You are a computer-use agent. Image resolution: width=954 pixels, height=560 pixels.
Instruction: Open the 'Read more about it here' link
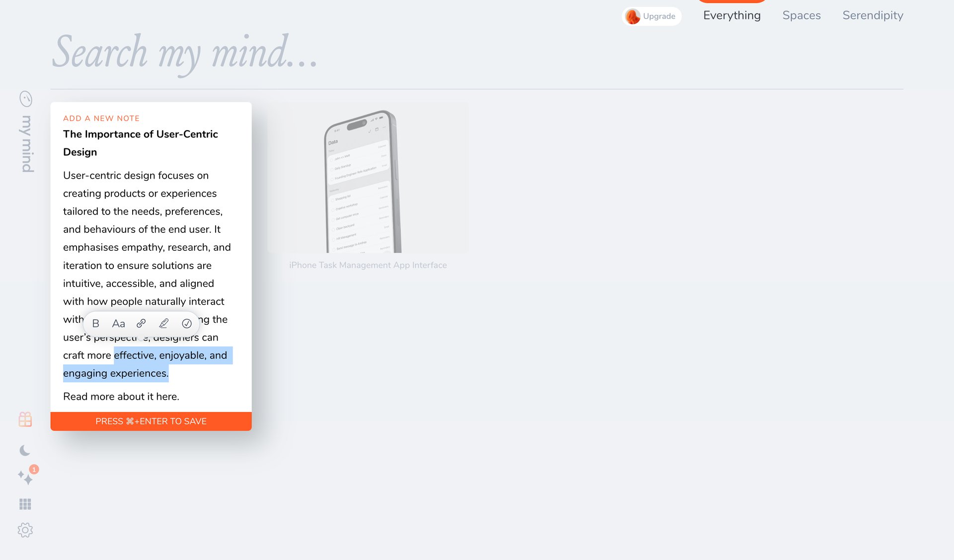121,396
